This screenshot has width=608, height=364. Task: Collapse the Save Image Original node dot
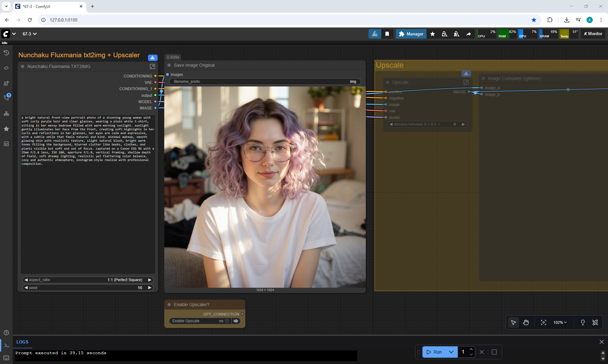169,65
